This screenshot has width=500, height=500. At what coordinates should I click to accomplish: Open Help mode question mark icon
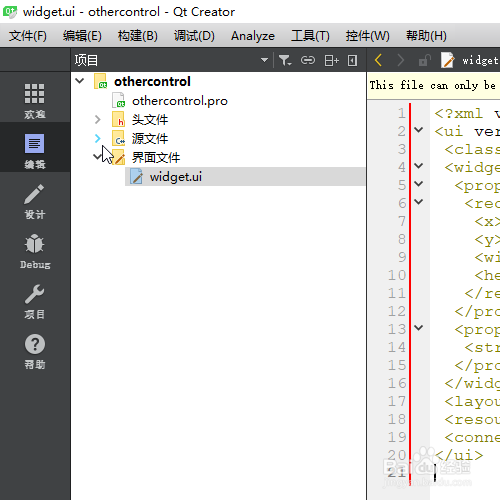click(35, 351)
